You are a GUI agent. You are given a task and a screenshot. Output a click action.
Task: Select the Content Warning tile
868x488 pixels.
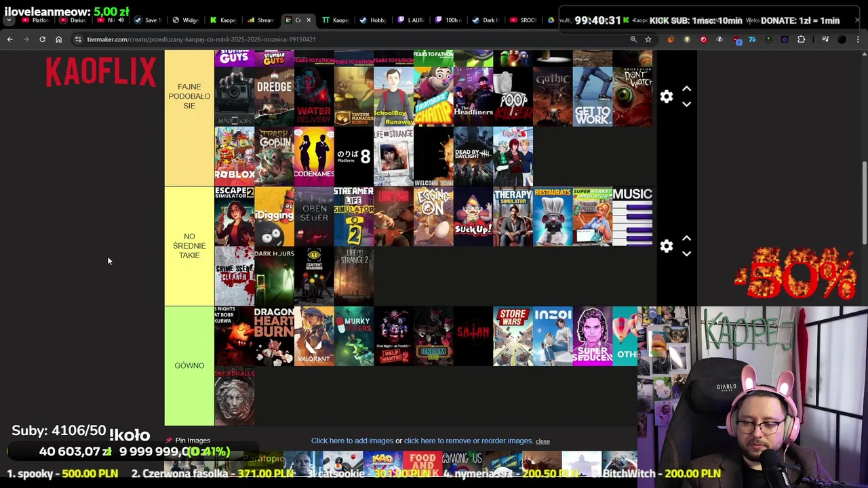point(314,276)
